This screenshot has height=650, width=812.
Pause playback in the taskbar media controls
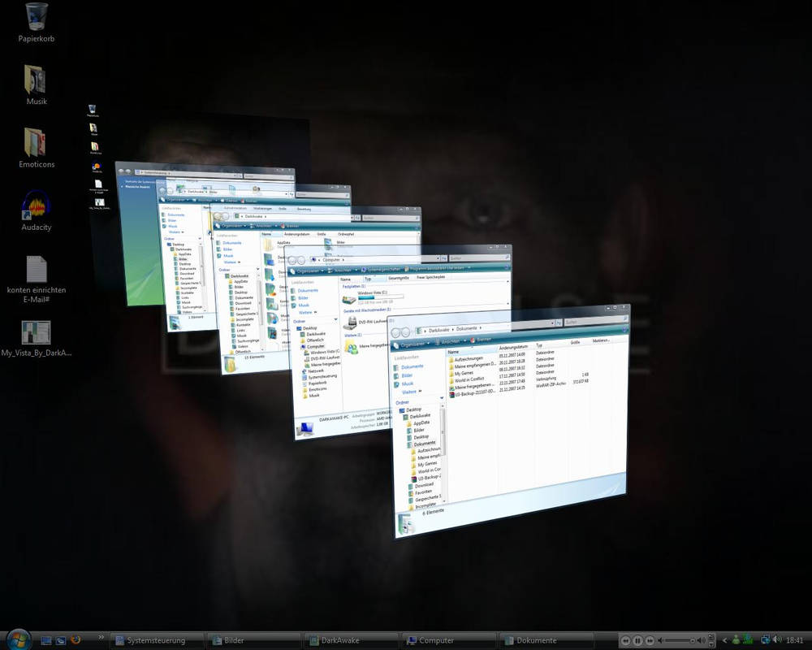click(x=638, y=640)
